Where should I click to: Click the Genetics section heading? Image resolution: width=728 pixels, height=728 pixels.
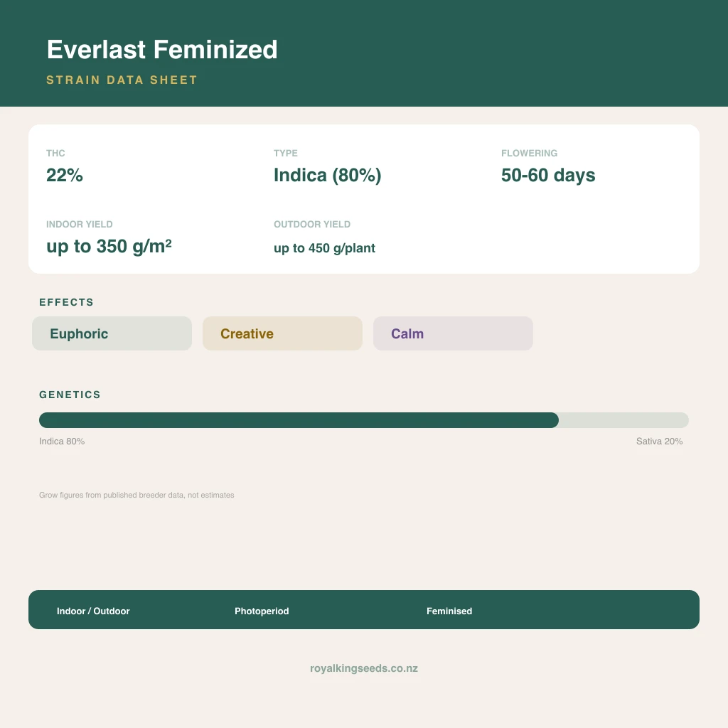70,395
